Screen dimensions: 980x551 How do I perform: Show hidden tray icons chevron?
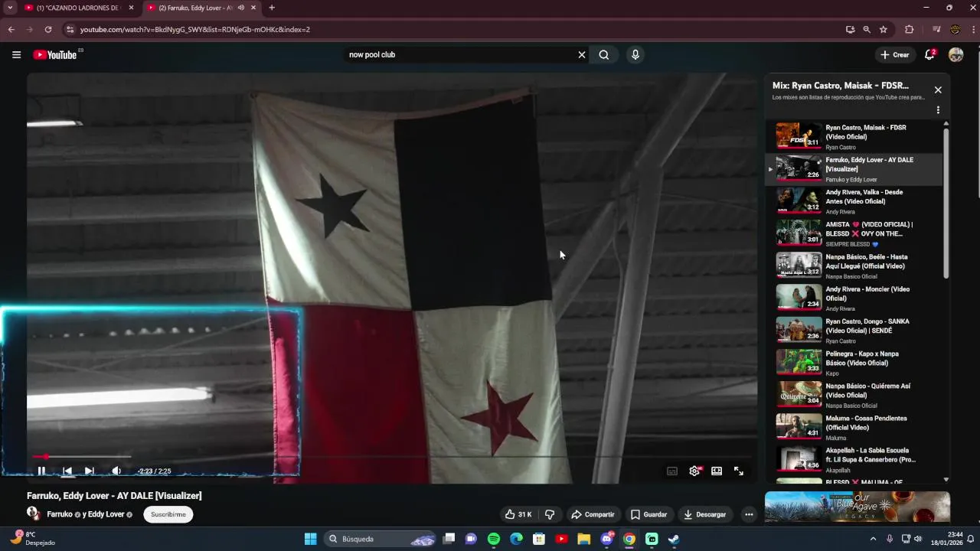coord(873,539)
